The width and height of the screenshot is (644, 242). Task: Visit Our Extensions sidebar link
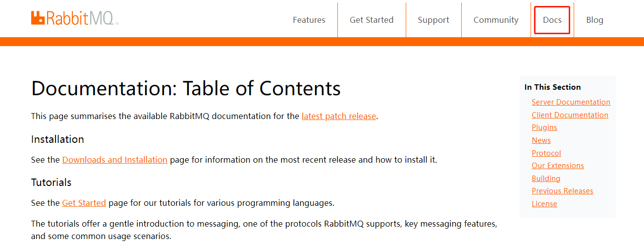[558, 166]
